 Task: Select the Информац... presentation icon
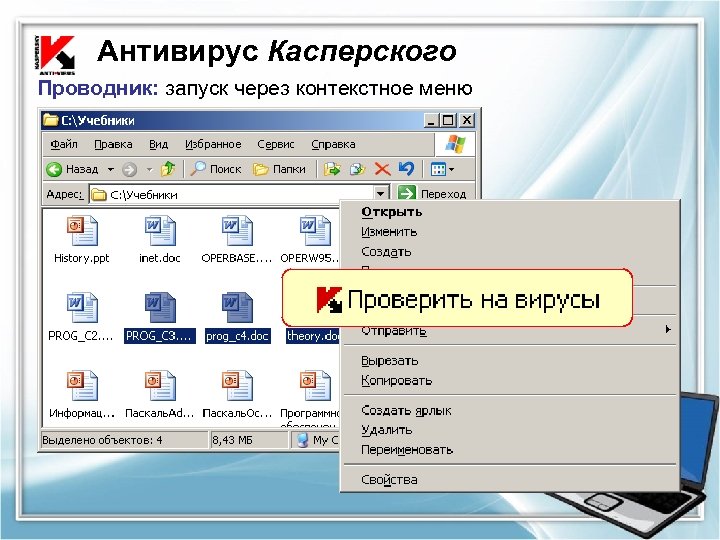point(82,386)
